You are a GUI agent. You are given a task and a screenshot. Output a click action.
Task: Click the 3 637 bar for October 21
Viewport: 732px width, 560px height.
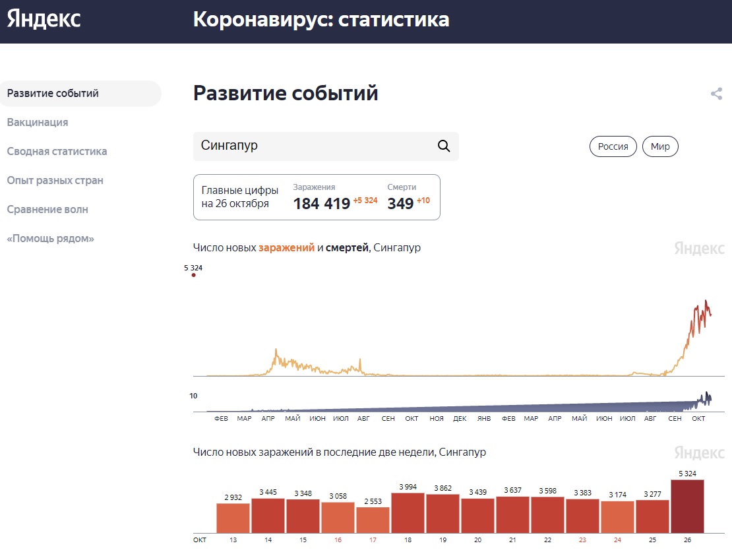coord(512,514)
